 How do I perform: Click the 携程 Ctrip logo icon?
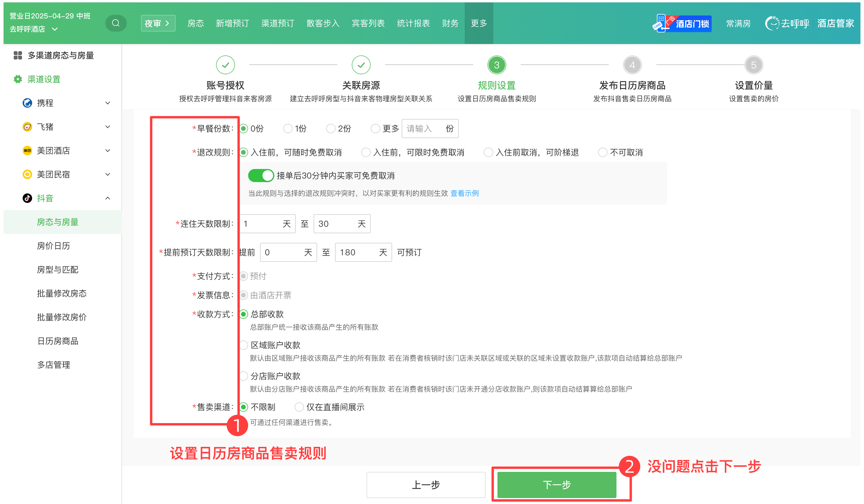27,103
